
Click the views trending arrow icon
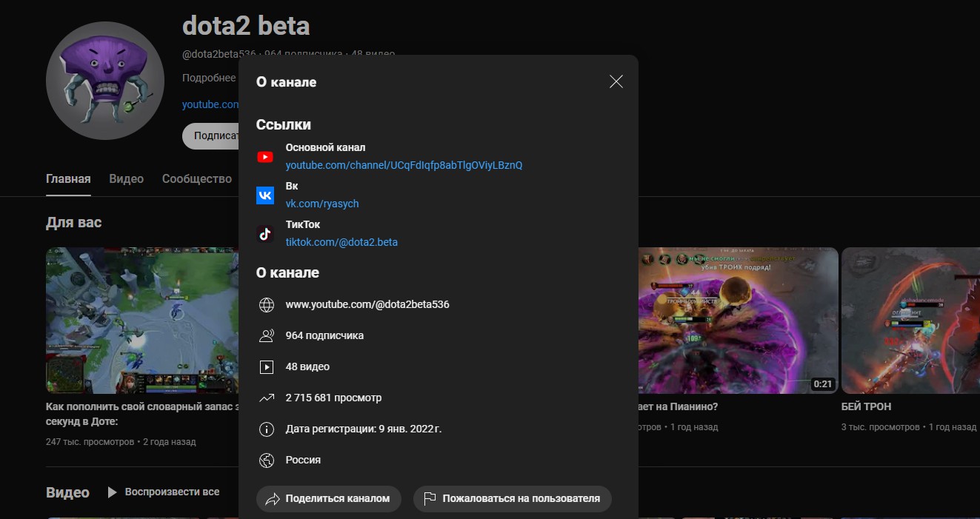coord(267,398)
